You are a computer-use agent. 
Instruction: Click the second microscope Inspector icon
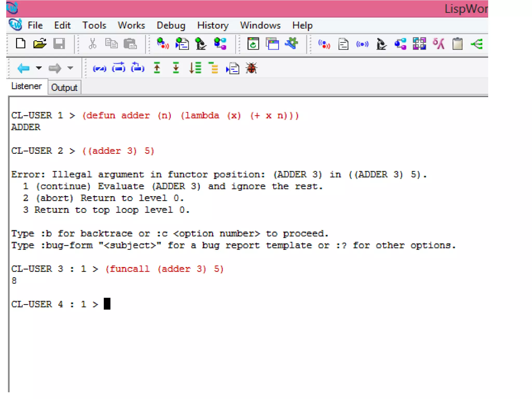tap(381, 44)
